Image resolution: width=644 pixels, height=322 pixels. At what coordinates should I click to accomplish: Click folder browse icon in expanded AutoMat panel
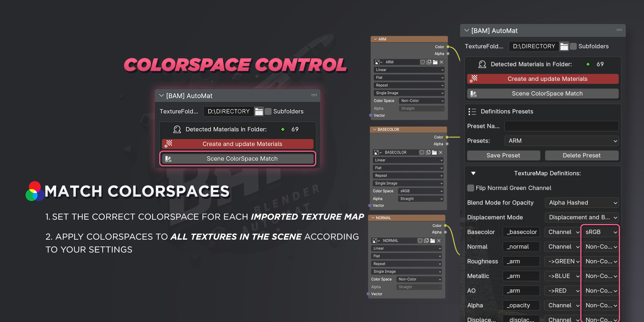coord(564,47)
